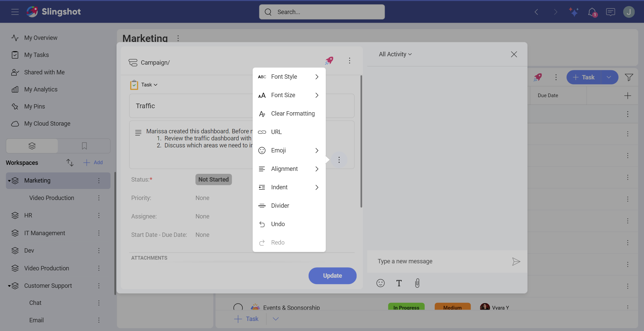Open the AI sparkle assistant icon
Screen dimensions: 644x331
[x=574, y=12]
